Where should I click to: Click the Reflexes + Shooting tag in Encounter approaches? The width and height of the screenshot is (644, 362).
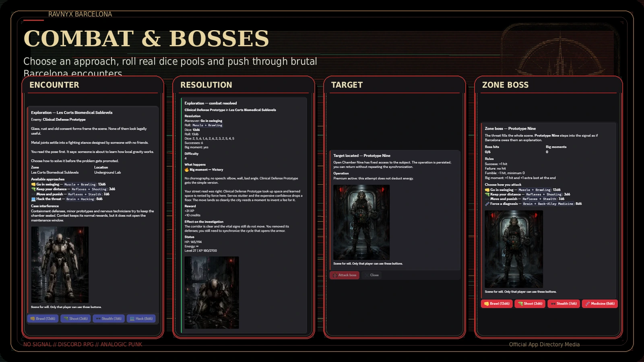(89, 189)
